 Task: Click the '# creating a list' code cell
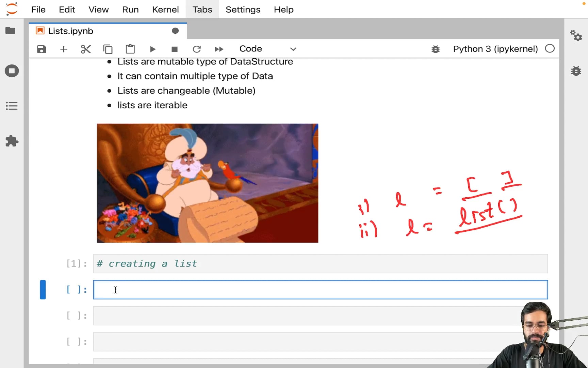point(320,263)
